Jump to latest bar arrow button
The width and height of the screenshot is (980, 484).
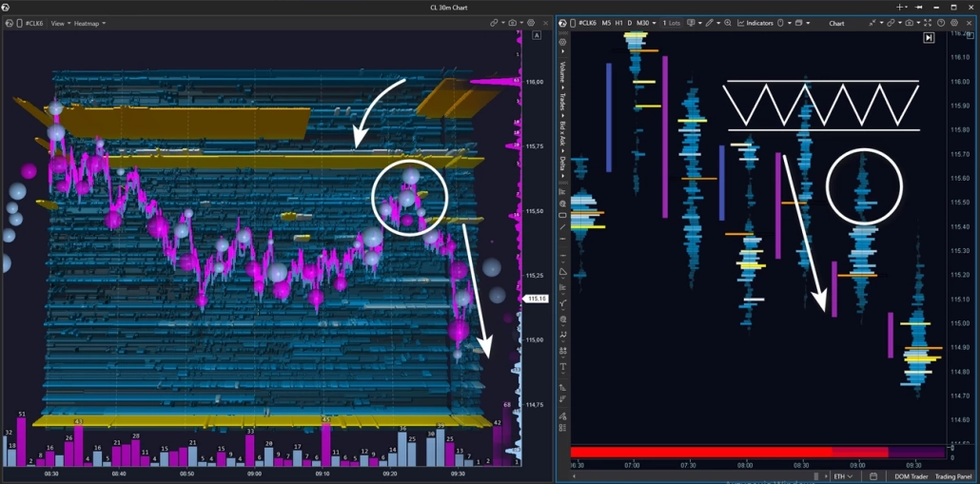pyautogui.click(x=929, y=38)
